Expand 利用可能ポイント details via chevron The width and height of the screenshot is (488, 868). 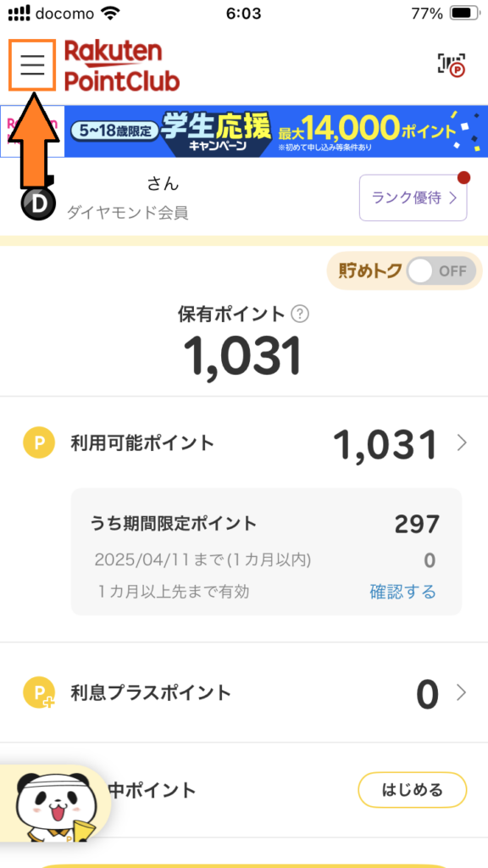tap(462, 442)
